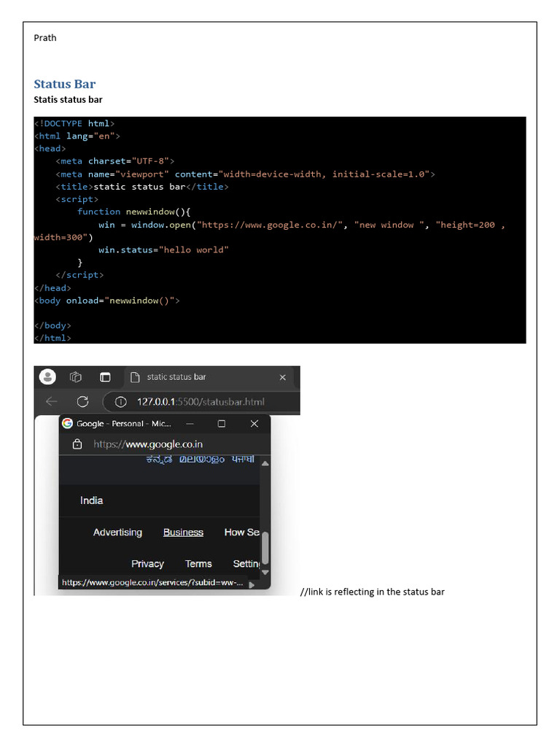Select the Punjabi language link
This screenshot has height=747, width=560.
coord(243,460)
